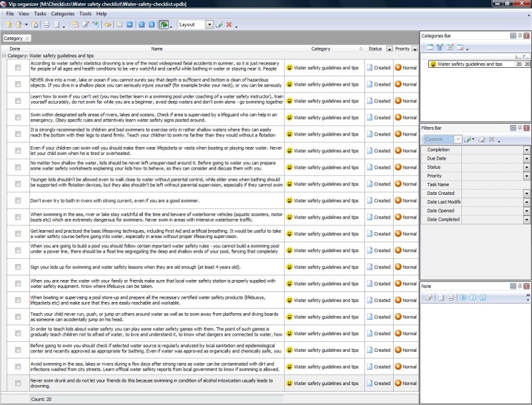The image size is (532, 405).
Task: Collapse the Water safety category group
Action: point(4,57)
